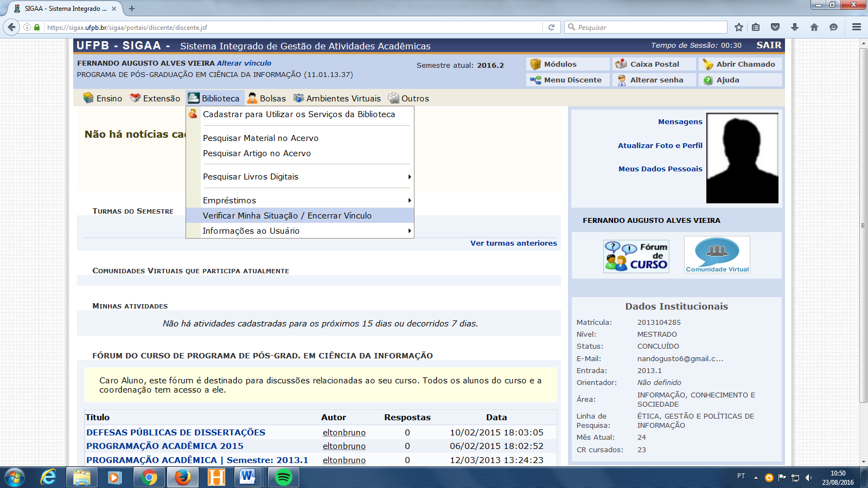Open the Ensino menu
Viewport: 868px width, 488px height.
(x=103, y=98)
